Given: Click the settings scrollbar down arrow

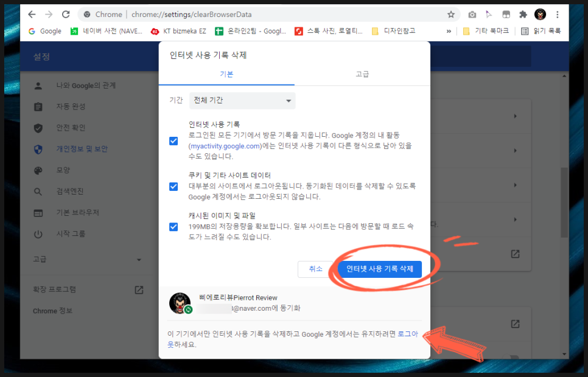Looking at the screenshot, I should [564, 354].
